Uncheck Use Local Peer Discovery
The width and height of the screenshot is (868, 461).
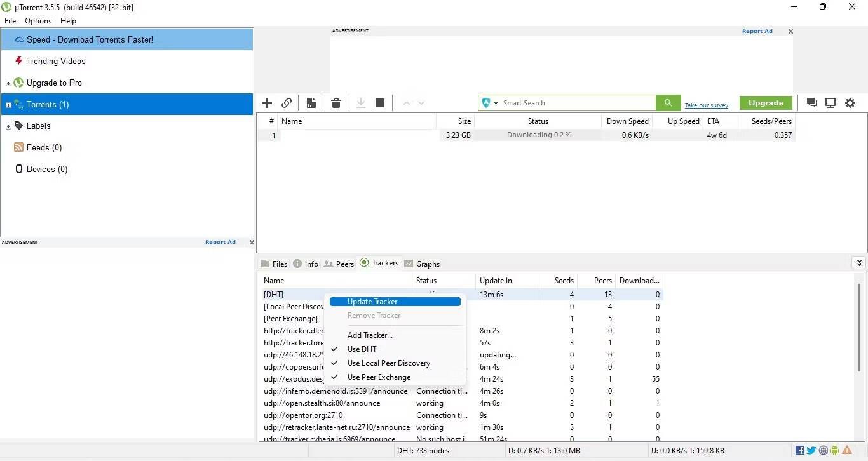pos(388,363)
